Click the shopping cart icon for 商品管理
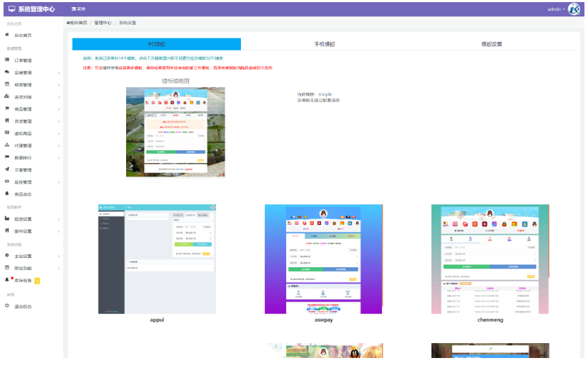Screen dimensions: 588x380 pos(7,109)
